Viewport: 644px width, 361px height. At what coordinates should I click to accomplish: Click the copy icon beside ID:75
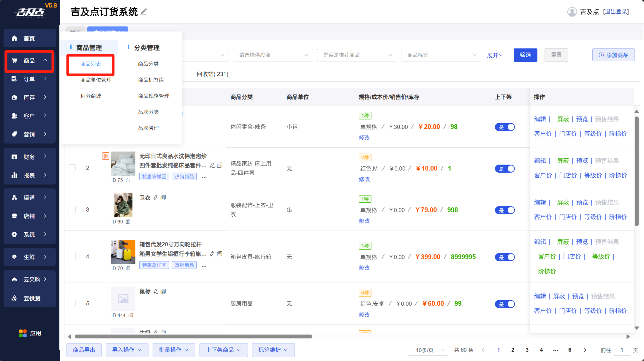(128, 180)
